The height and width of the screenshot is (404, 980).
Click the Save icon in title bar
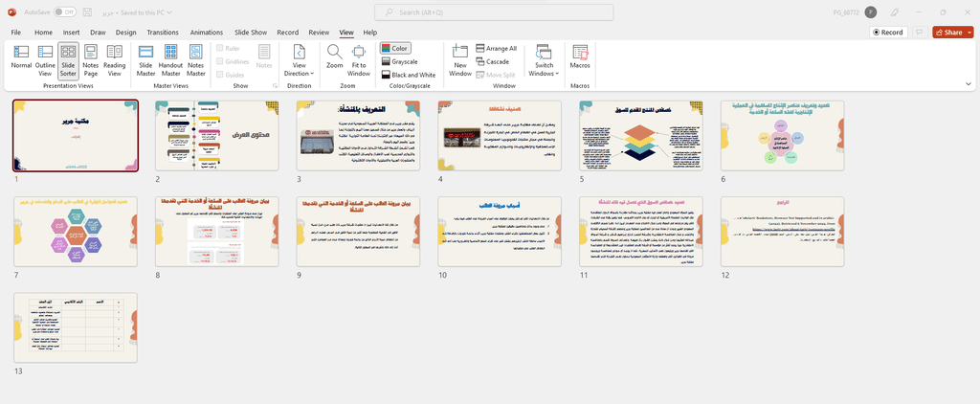click(x=87, y=12)
